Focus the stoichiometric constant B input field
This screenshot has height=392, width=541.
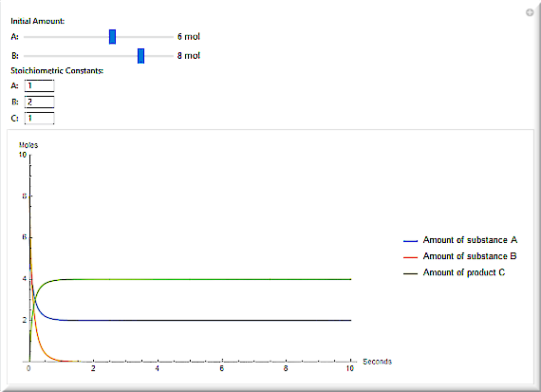39,102
